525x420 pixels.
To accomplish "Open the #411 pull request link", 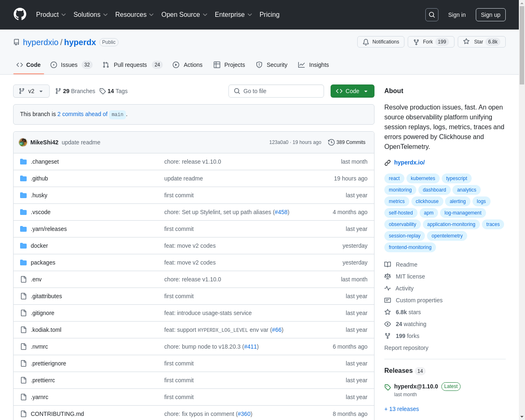I will coord(250,347).
